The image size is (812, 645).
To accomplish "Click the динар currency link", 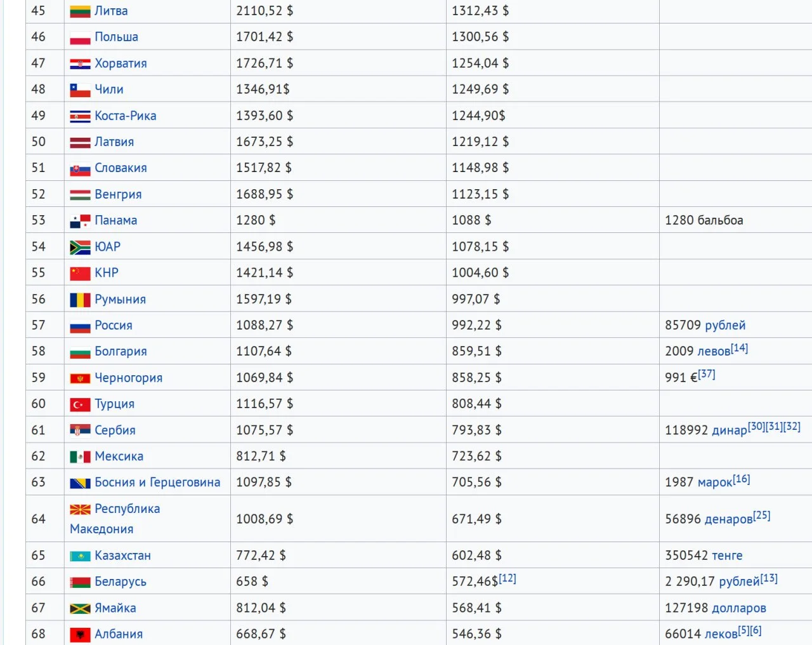I will [730, 430].
